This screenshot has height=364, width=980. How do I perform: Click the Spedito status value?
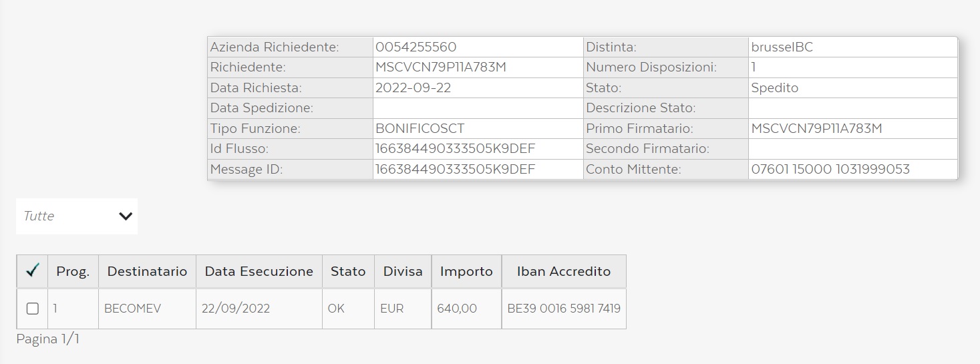(774, 88)
